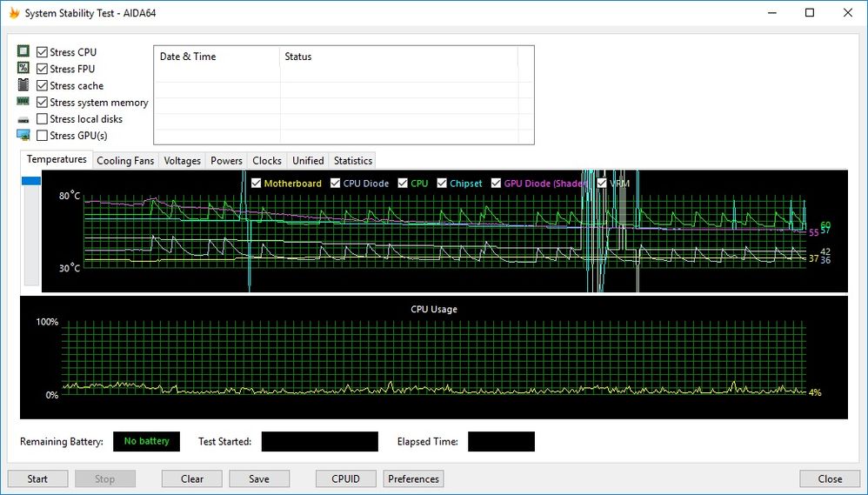Toggle the green CPU graph legend checkbox
The image size is (868, 495).
click(x=403, y=184)
